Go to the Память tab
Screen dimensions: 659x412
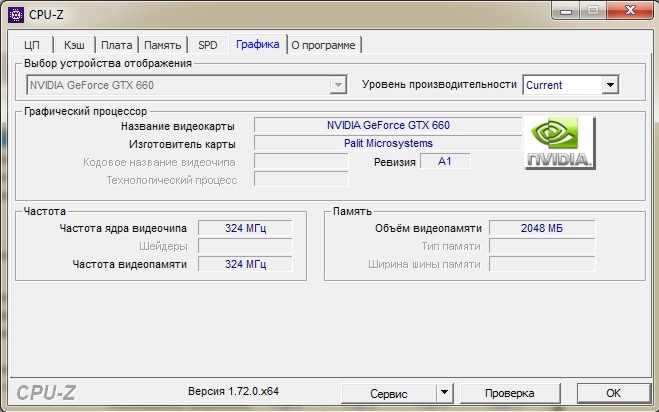163,45
